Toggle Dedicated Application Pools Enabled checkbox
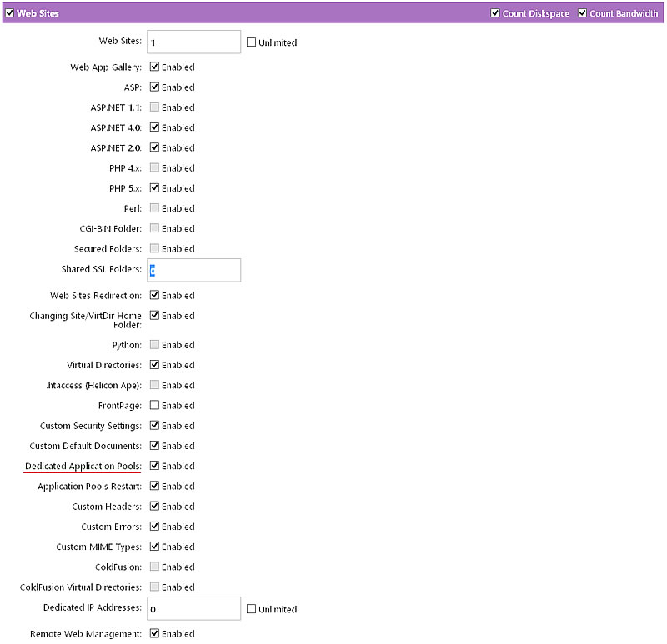The height and width of the screenshot is (644, 667). (154, 466)
